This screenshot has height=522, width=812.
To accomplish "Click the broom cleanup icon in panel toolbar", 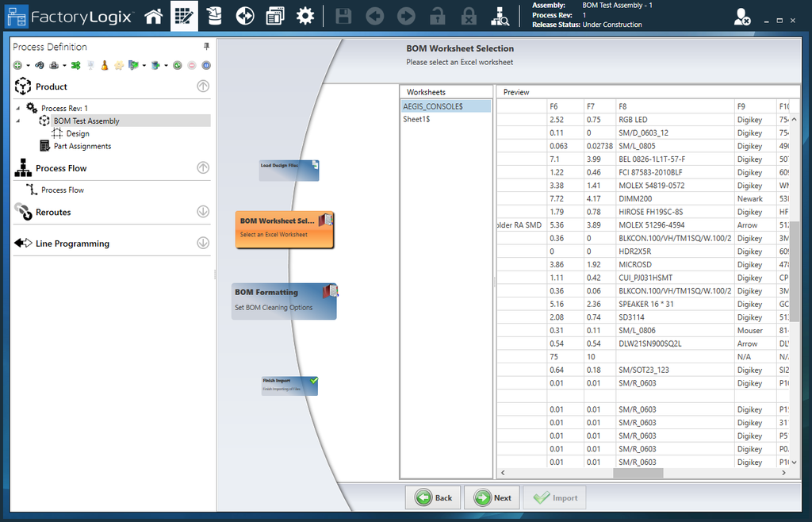I will [x=105, y=65].
